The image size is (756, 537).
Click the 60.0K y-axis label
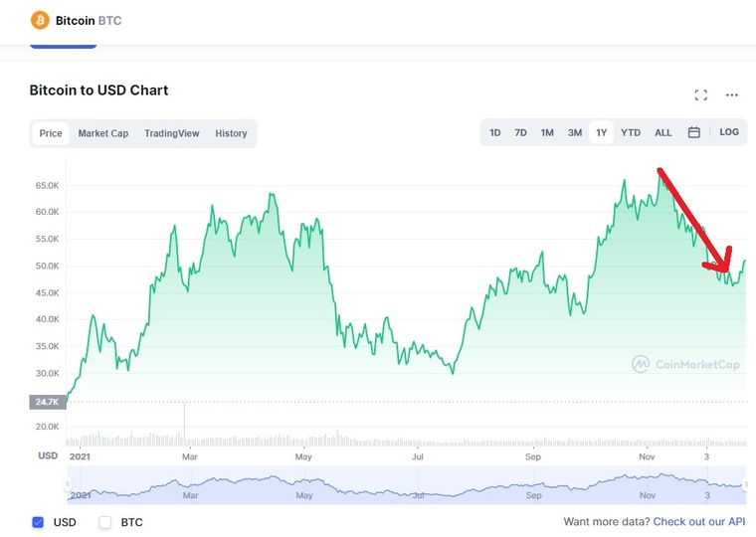pyautogui.click(x=48, y=212)
